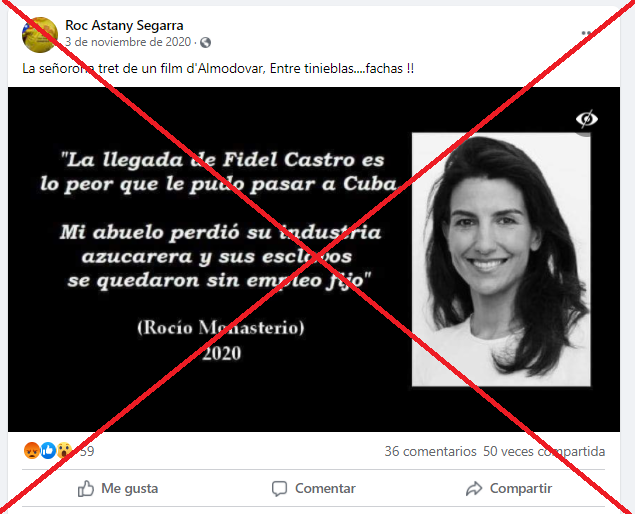Click the Comentar button text
This screenshot has height=514, width=635.
click(325, 488)
